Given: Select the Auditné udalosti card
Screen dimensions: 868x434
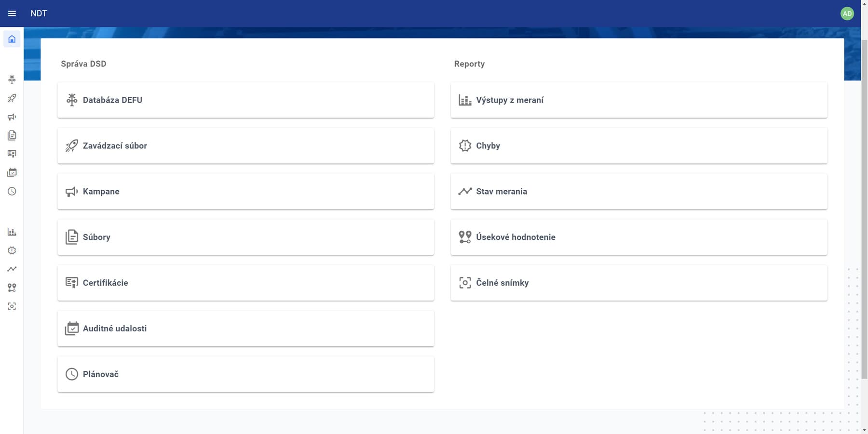Looking at the screenshot, I should (x=246, y=329).
